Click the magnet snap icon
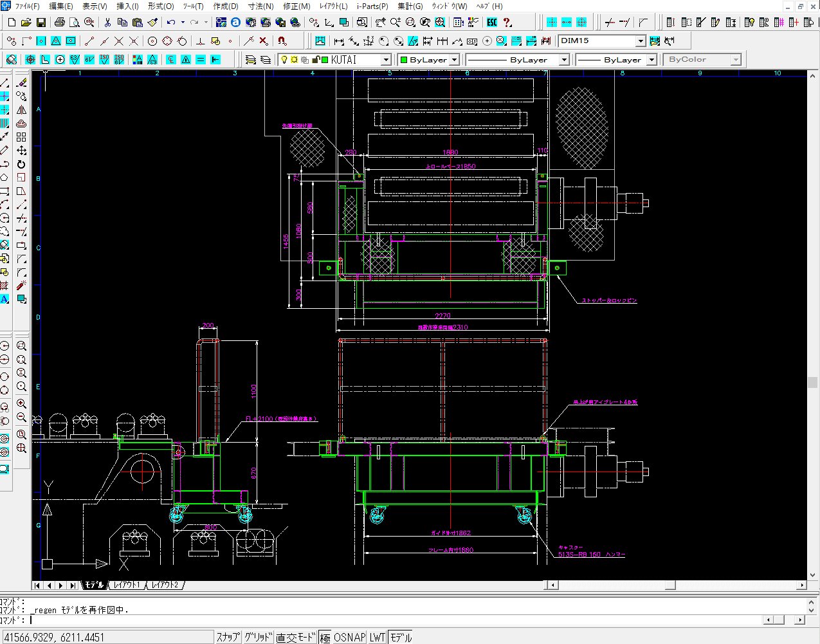 coord(282,41)
